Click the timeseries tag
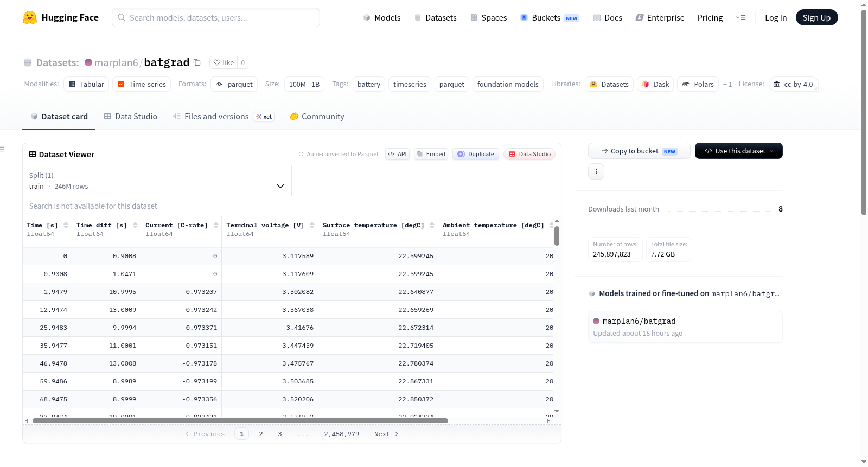Image resolution: width=868 pixels, height=467 pixels. click(410, 84)
